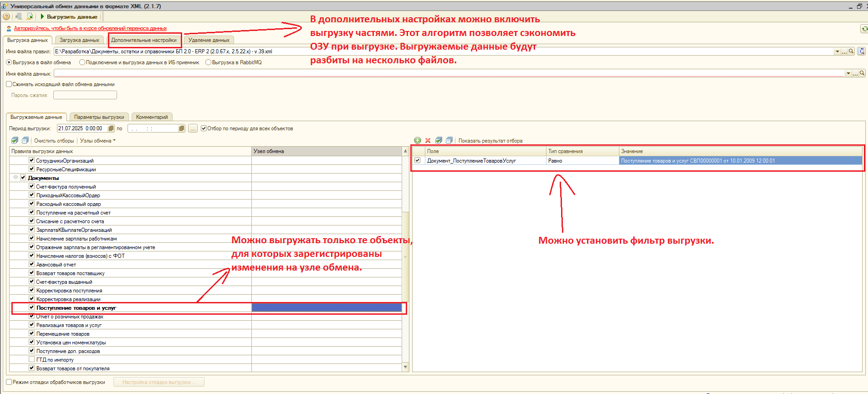Click the Узел обмена column header
The height and width of the screenshot is (394, 868).
(x=327, y=151)
